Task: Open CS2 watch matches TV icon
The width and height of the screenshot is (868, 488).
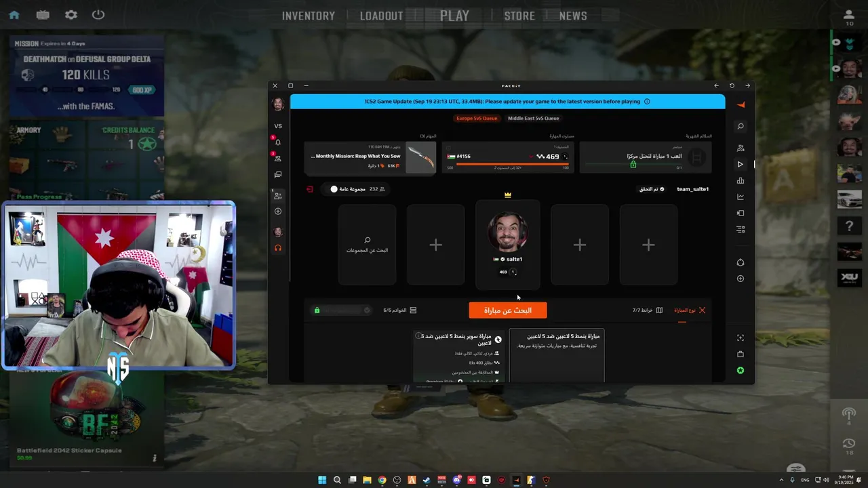Action: 43,15
